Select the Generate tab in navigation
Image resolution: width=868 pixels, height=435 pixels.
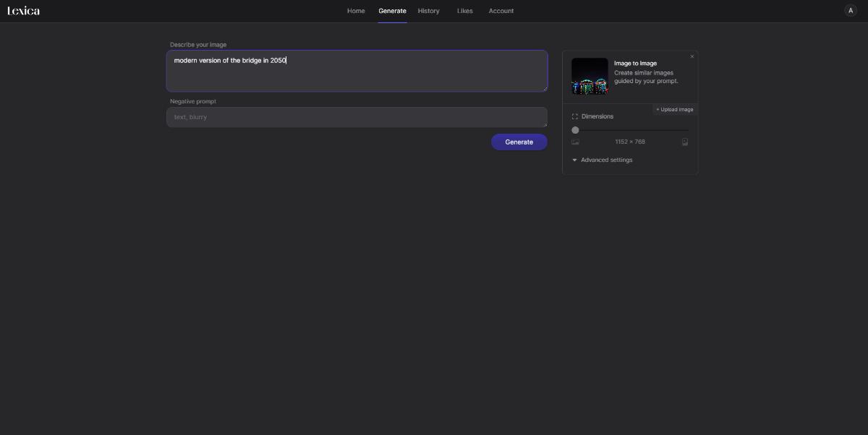coord(392,11)
